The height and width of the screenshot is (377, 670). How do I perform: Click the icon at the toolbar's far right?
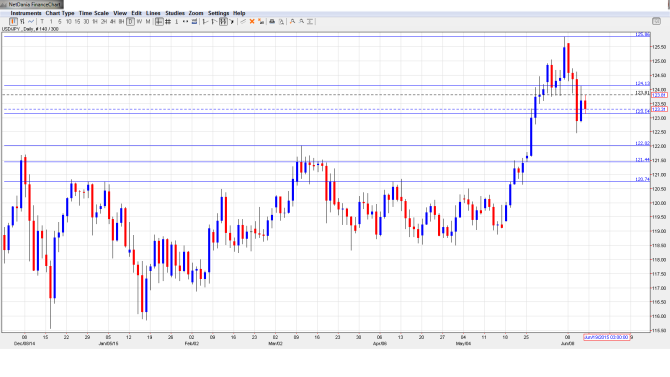[x=656, y=21]
